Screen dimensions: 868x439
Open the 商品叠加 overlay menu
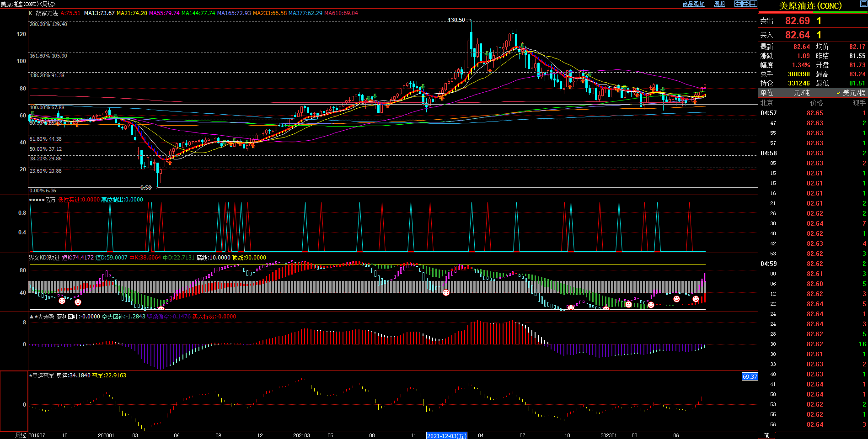click(693, 4)
